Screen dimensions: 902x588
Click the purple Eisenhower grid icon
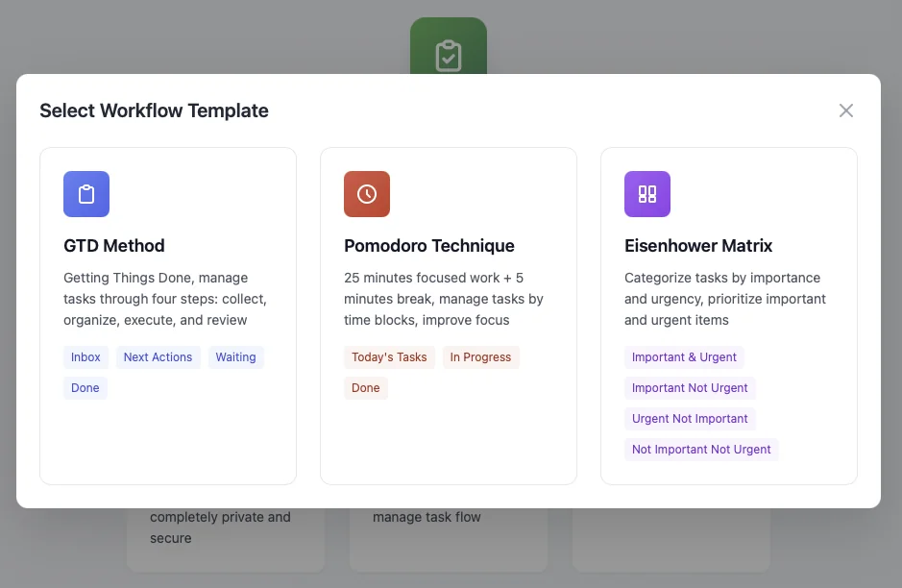coord(647,194)
